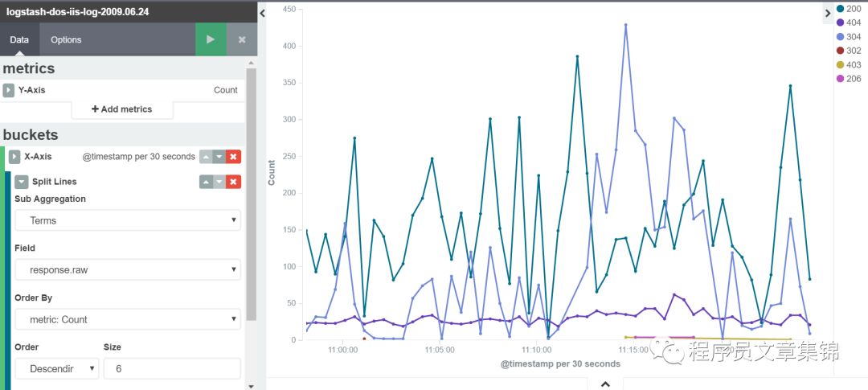The height and width of the screenshot is (390, 868).
Task: Expand the X-Axis bucket settings
Action: 14,157
